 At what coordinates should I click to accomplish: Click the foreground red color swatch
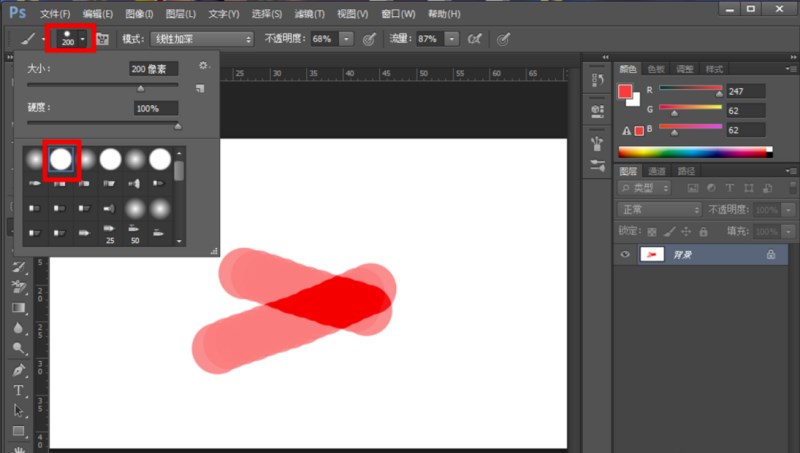(626, 92)
